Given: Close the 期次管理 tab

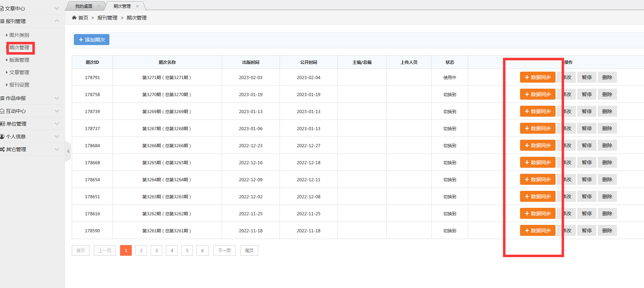Looking at the screenshot, I should pos(137,6).
